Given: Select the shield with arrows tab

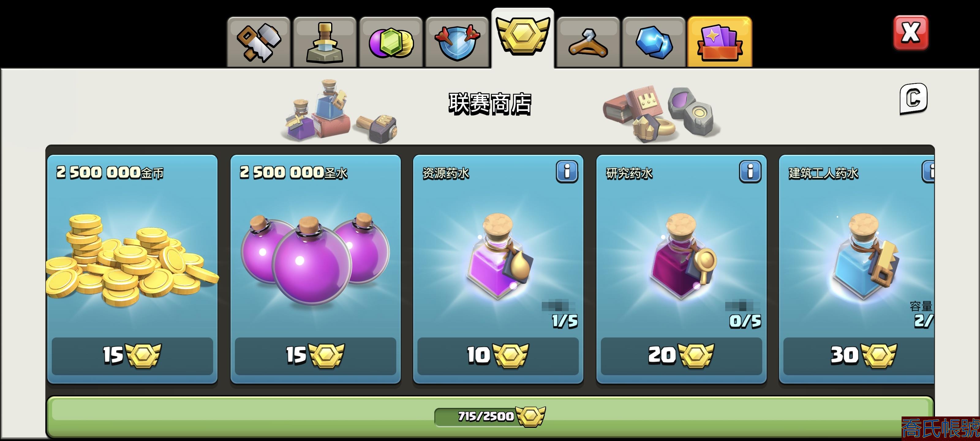Looking at the screenshot, I should [457, 42].
